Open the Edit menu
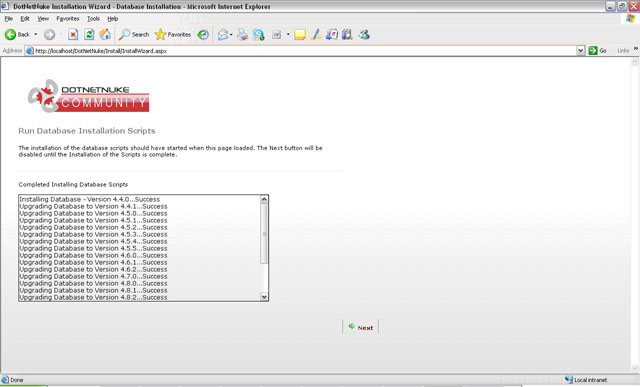 [x=25, y=19]
